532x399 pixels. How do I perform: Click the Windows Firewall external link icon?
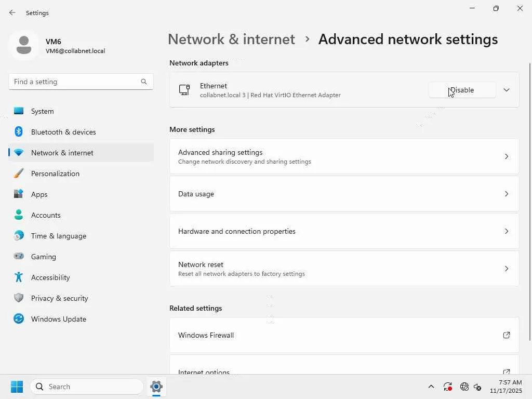507,335
